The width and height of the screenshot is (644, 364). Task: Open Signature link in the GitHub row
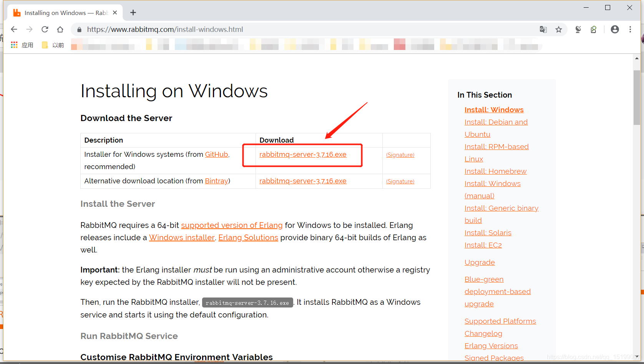tap(400, 155)
